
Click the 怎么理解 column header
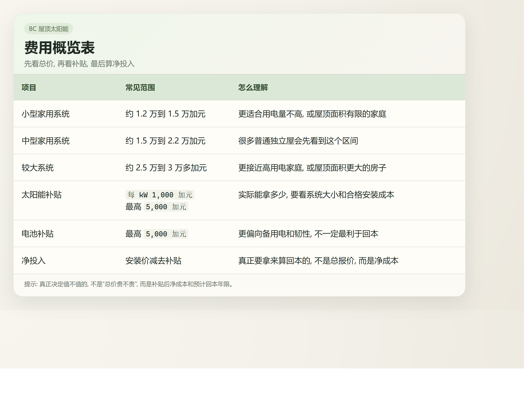253,88
